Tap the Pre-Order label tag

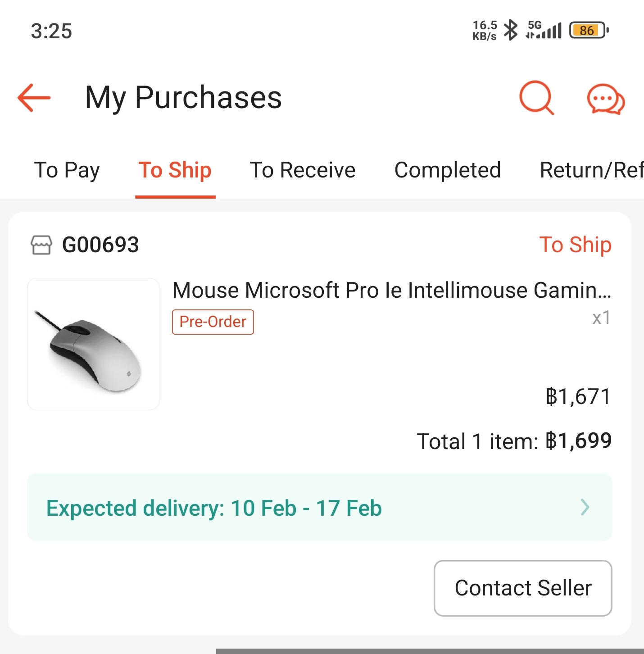[213, 322]
